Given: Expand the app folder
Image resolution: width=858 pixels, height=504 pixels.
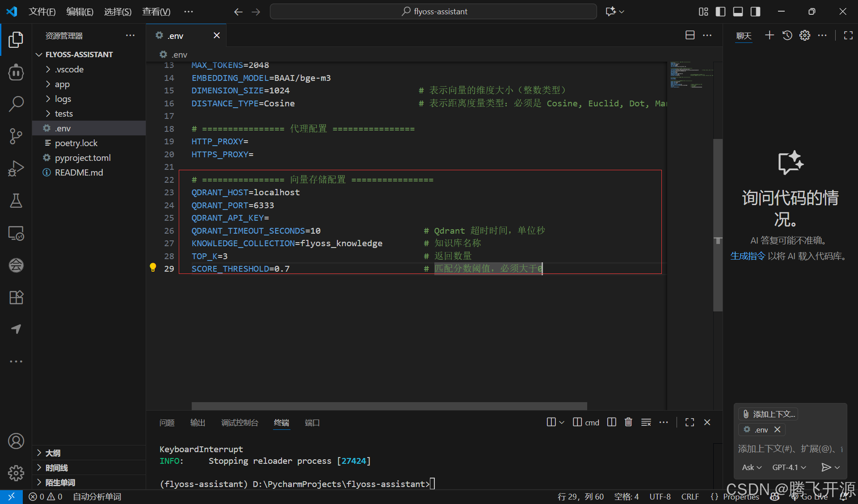Looking at the screenshot, I should (x=62, y=84).
